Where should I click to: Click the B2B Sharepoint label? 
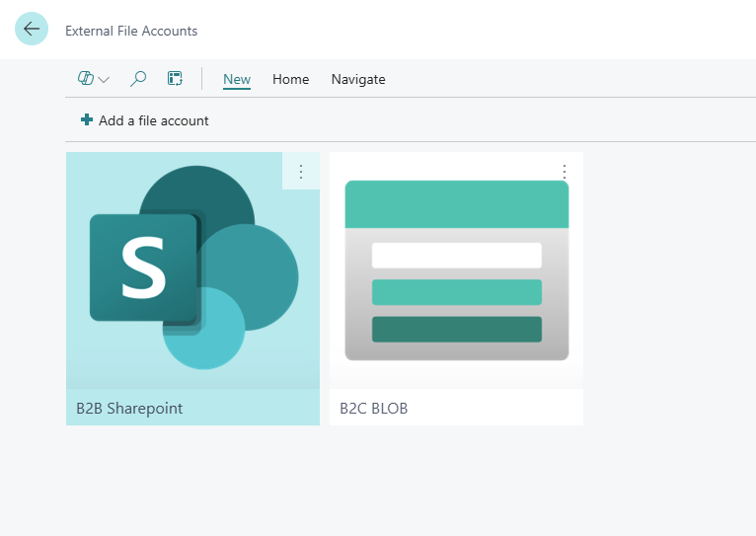129,409
